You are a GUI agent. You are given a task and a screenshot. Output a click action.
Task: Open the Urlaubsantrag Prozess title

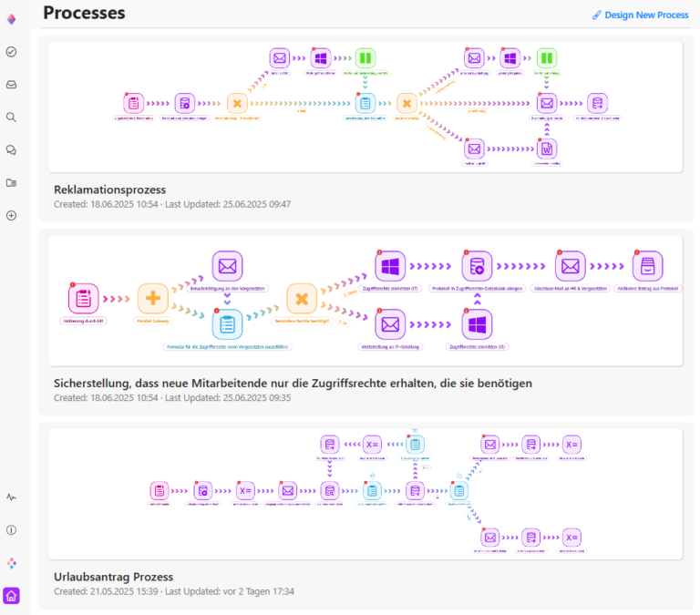coord(113,577)
